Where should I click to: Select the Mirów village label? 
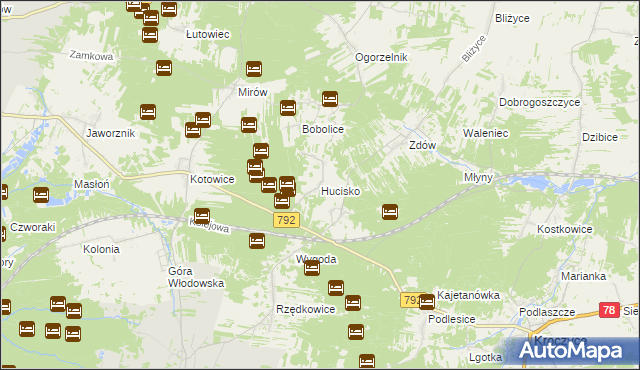(253, 92)
